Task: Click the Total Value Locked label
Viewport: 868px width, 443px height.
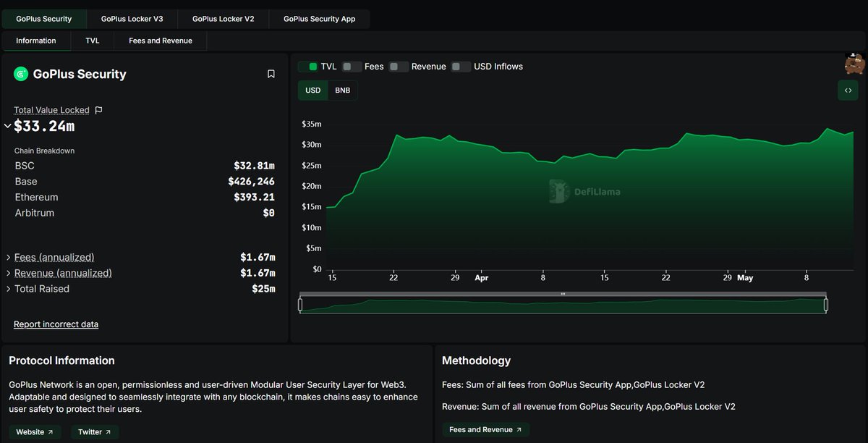Action: [x=51, y=110]
